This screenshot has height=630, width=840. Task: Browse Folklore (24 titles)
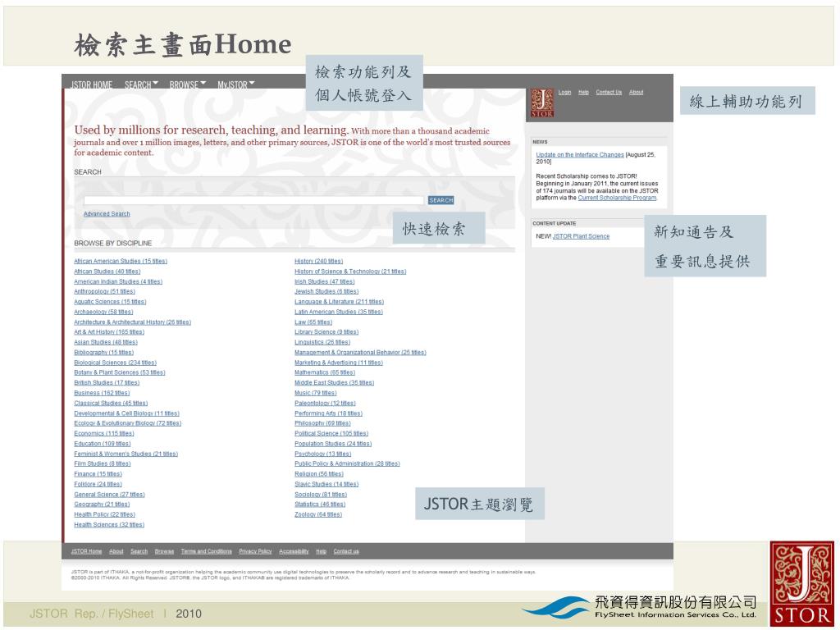[x=98, y=484]
